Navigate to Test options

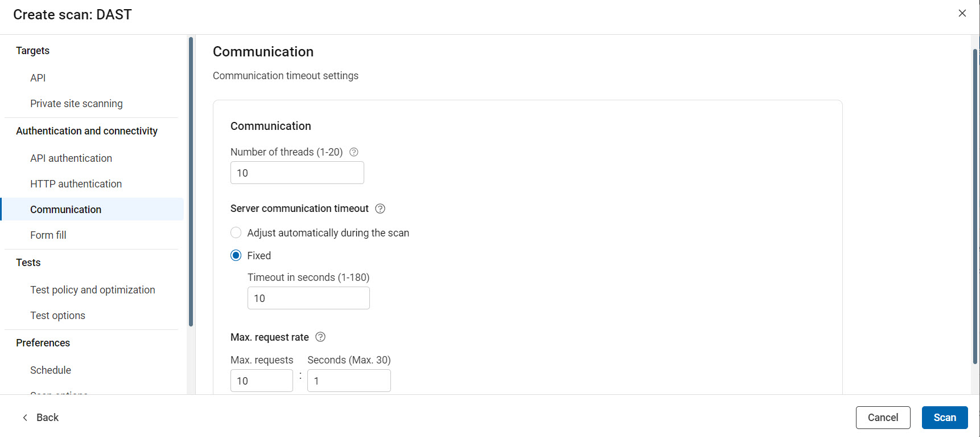pyautogui.click(x=57, y=315)
